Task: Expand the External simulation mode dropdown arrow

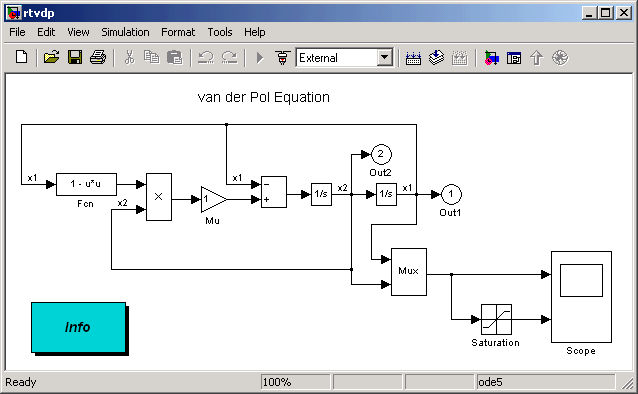Action: [x=384, y=57]
